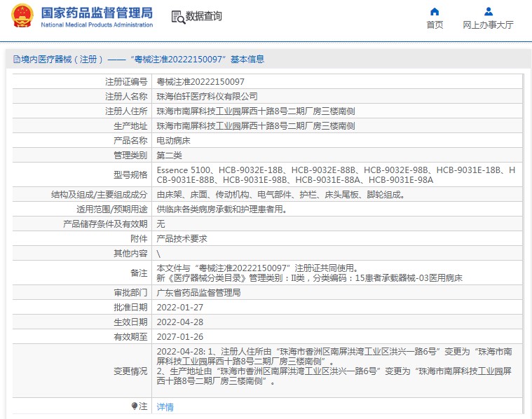
Task: Select approving dept 广东省药品监督管理局
Action: coord(198,292)
